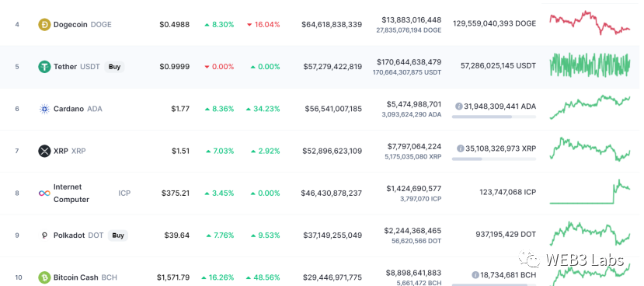Click the Cardano price $1.77

click(180, 109)
